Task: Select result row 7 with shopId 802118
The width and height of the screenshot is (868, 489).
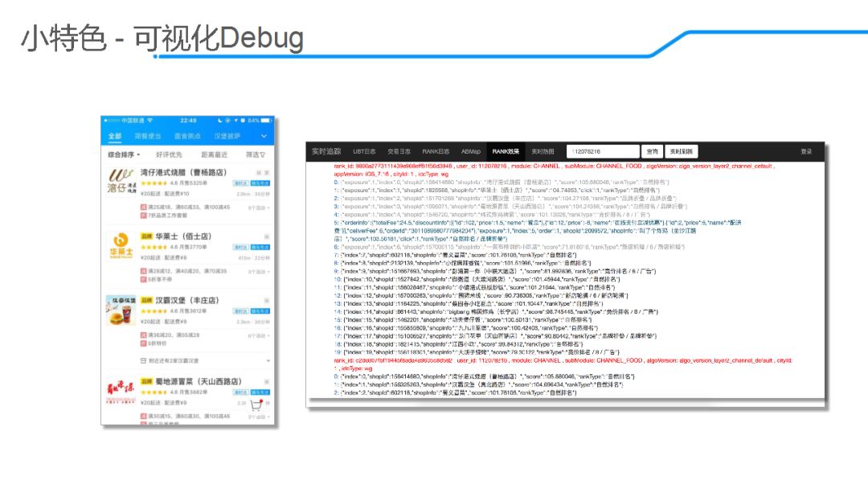Action: tap(455, 255)
